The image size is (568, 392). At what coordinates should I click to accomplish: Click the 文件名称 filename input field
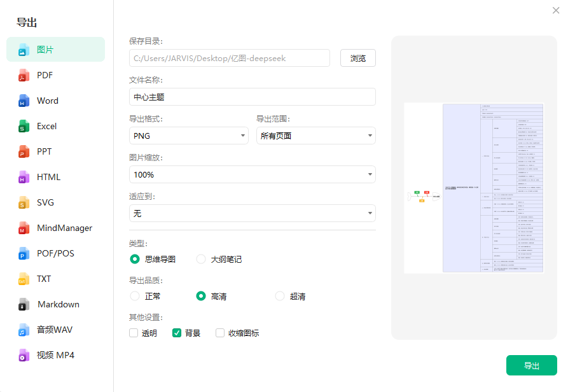click(253, 97)
